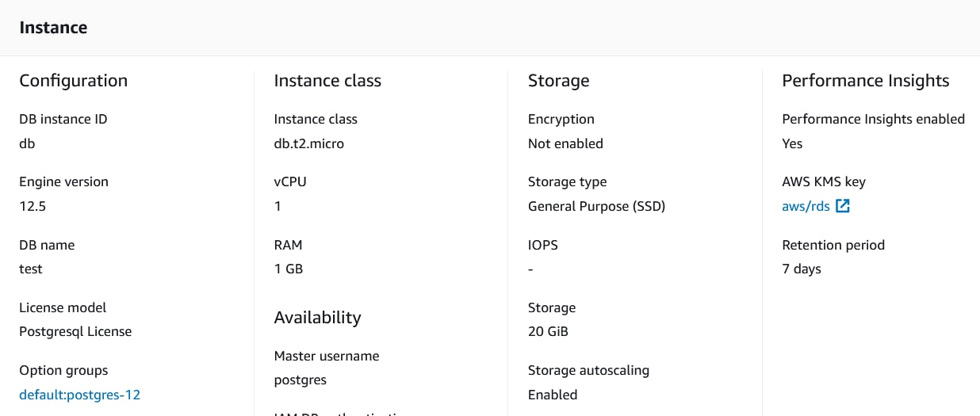Click the Availability subheading

[317, 318]
